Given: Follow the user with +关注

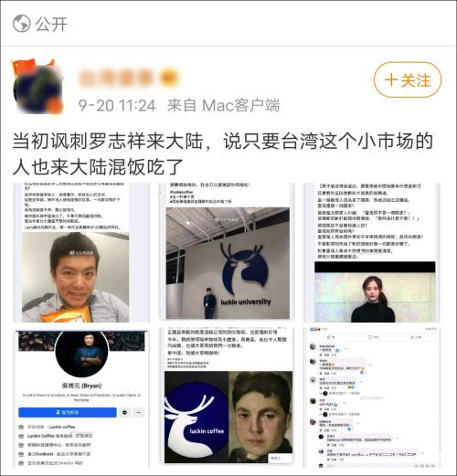Looking at the screenshot, I should [x=408, y=80].
